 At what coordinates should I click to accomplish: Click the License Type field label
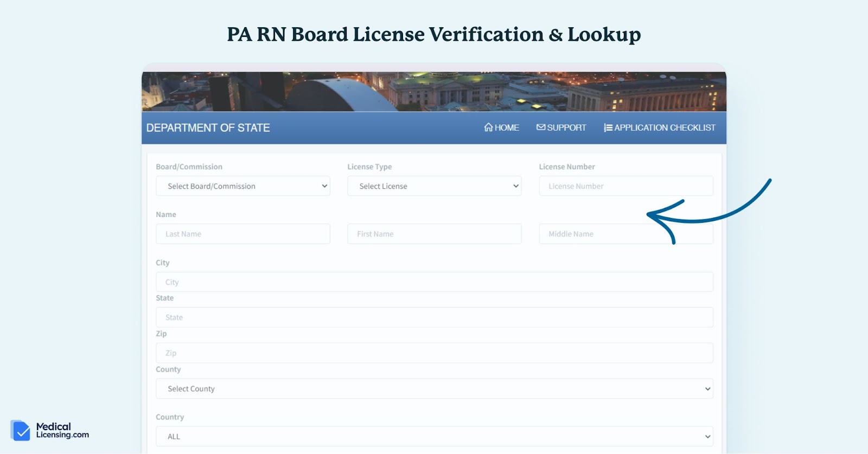point(369,167)
